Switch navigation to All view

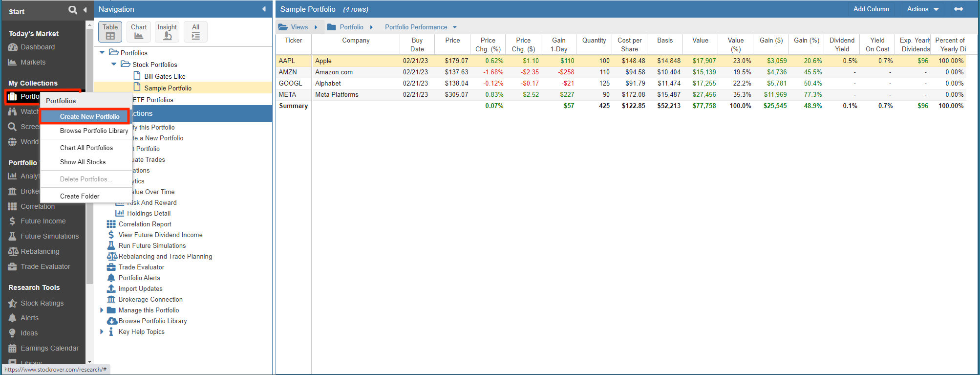[195, 31]
